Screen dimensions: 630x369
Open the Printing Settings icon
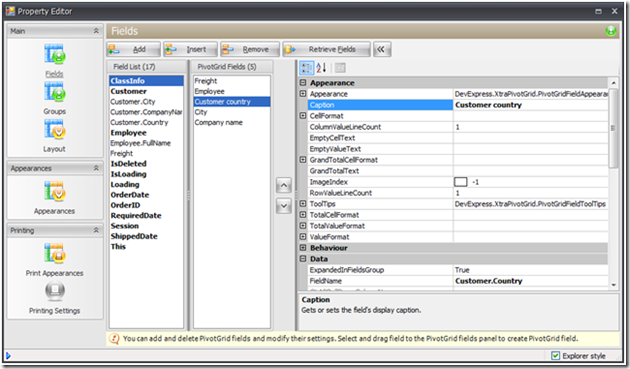[55, 291]
